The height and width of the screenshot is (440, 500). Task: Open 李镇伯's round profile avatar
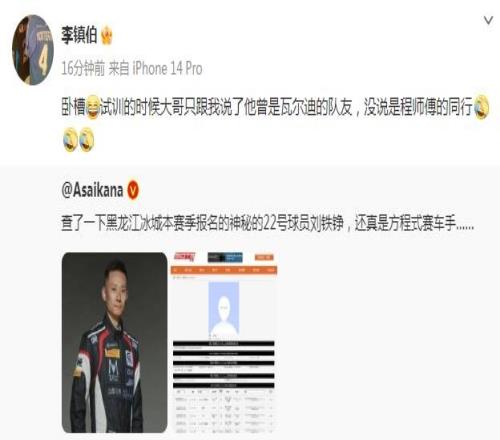pyautogui.click(x=33, y=50)
